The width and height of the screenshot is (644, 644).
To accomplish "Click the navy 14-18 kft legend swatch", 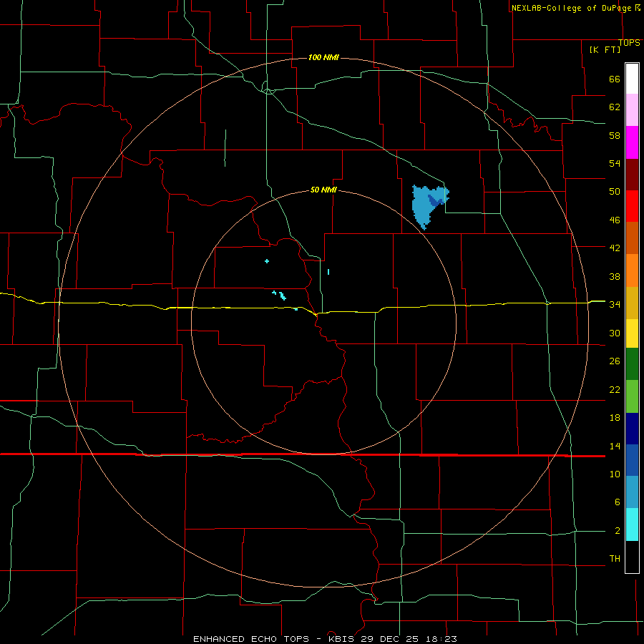I will pyautogui.click(x=632, y=429).
